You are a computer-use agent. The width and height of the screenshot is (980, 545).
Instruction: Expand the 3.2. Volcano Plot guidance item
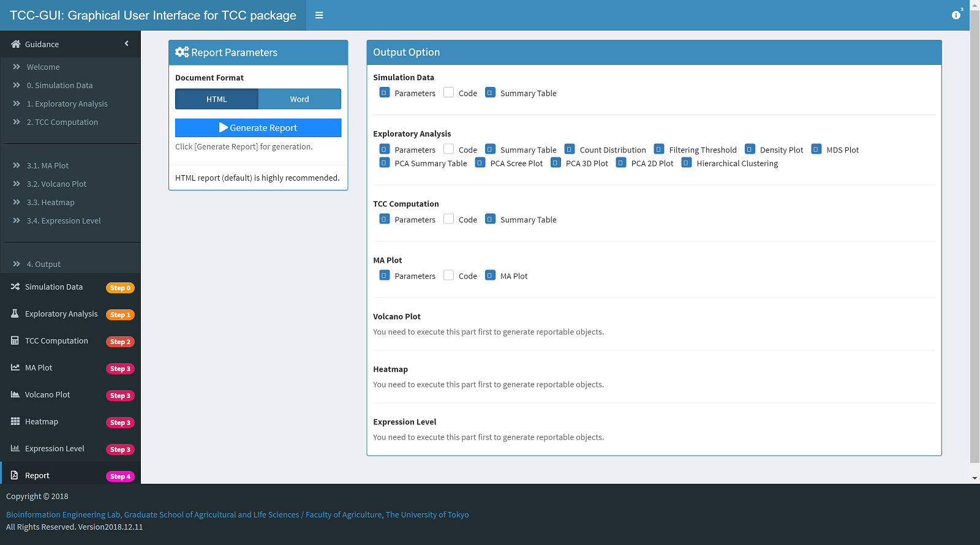[x=56, y=184]
